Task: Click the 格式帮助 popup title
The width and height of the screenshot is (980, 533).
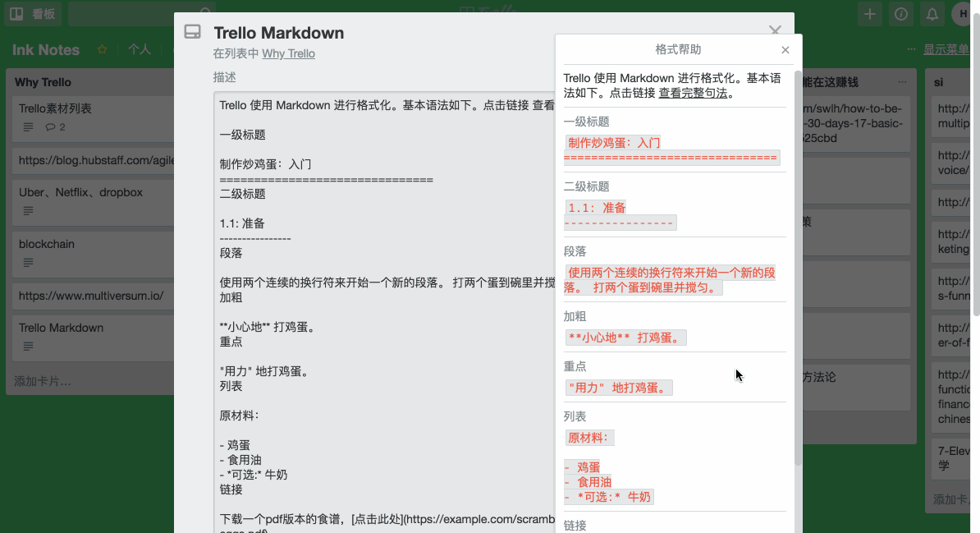Action: click(678, 49)
